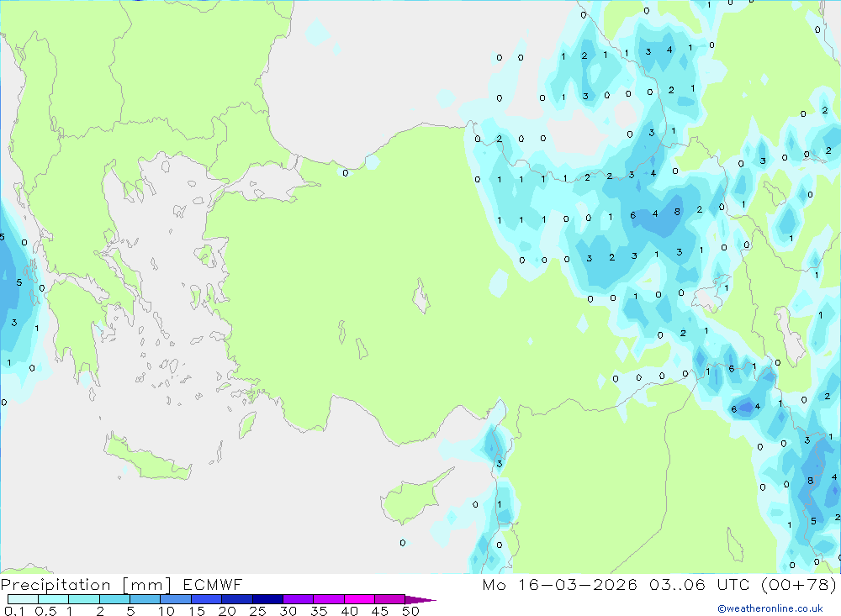The width and height of the screenshot is (841, 616).
Task: Click the date '16-03-2026'
Action: click(578, 584)
